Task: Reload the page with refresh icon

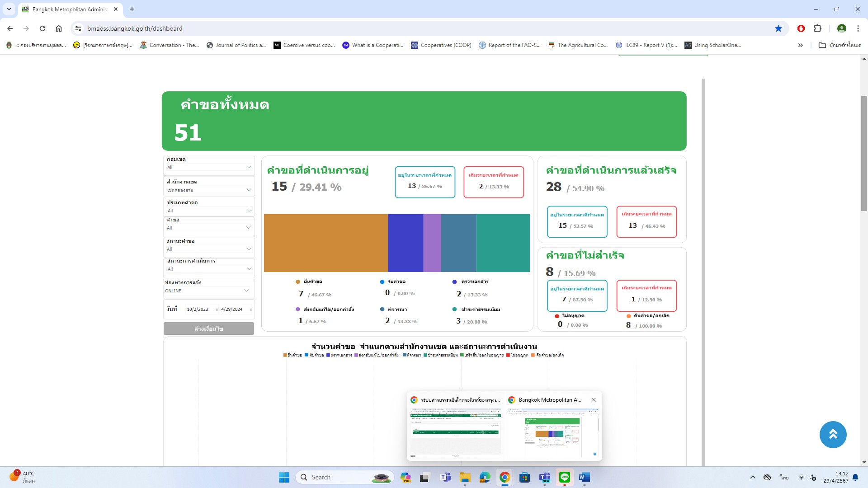Action: pos(42,28)
